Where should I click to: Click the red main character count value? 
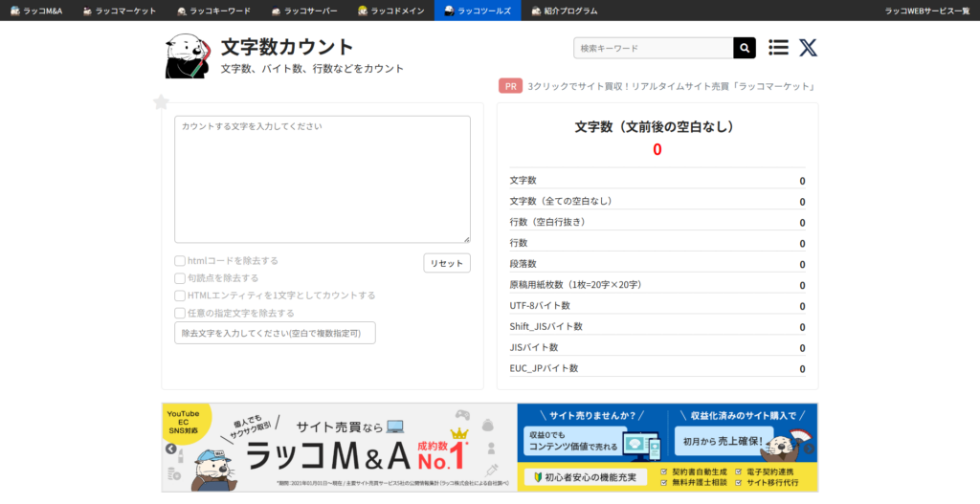click(657, 150)
